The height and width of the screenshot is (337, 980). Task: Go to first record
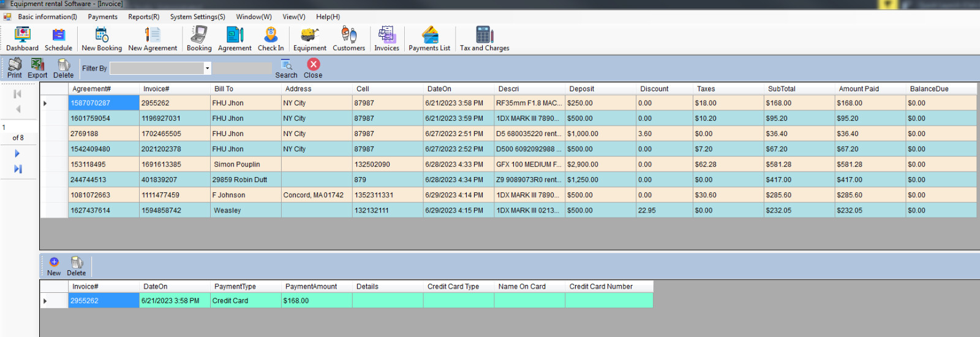coord(18,94)
